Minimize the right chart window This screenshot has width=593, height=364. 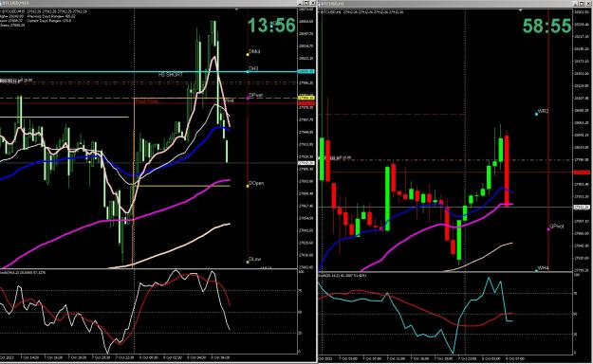pyautogui.click(x=576, y=4)
